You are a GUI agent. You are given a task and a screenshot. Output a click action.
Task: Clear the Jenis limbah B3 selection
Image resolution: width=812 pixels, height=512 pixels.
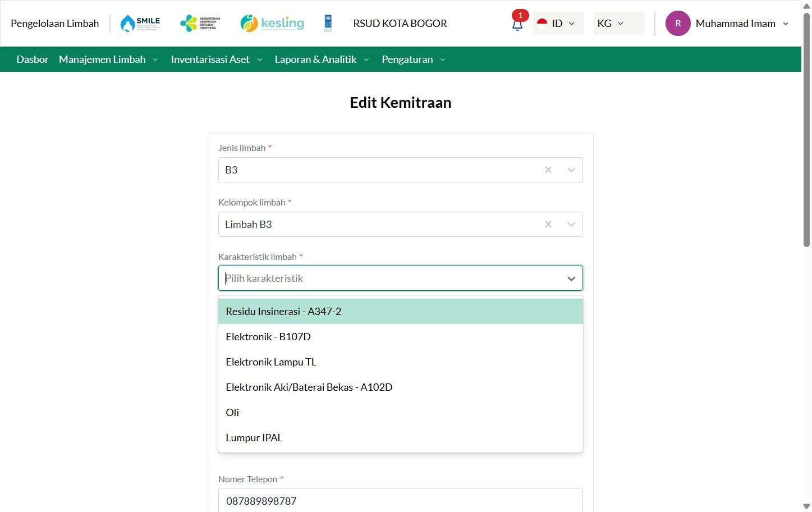(548, 170)
